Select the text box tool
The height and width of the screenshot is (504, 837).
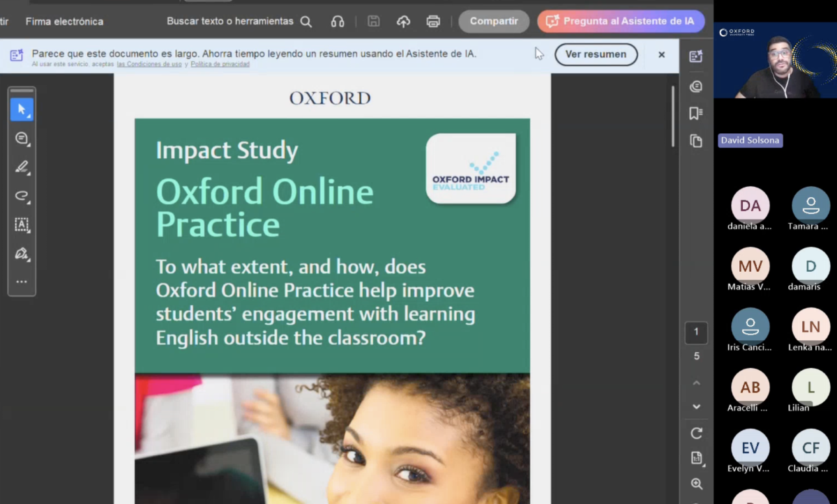(x=22, y=224)
